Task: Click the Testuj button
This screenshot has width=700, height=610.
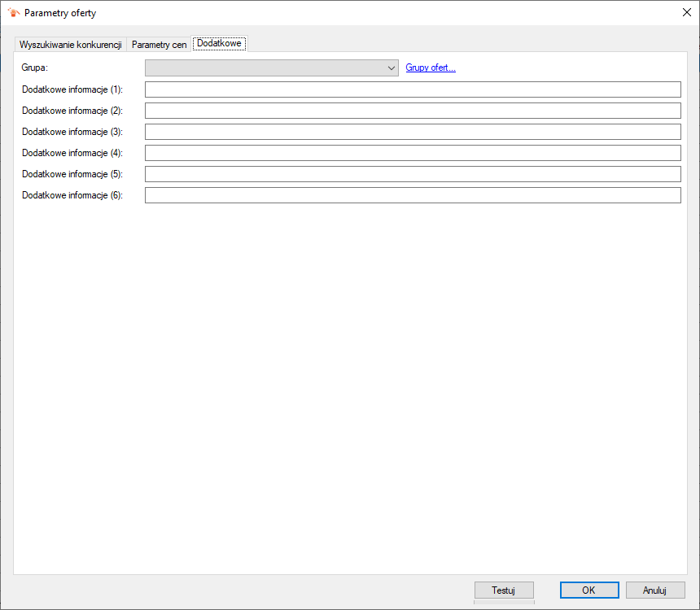Action: 504,590
